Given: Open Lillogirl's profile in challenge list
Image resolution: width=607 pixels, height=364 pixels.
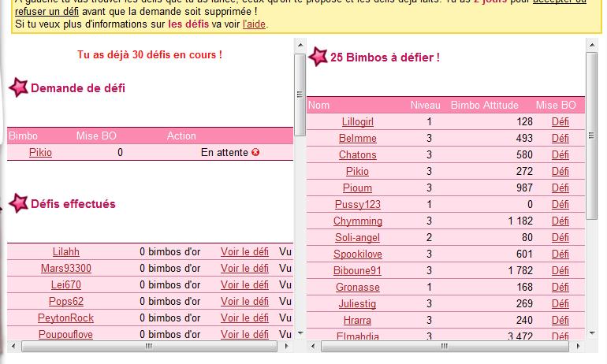Looking at the screenshot, I should tap(358, 122).
